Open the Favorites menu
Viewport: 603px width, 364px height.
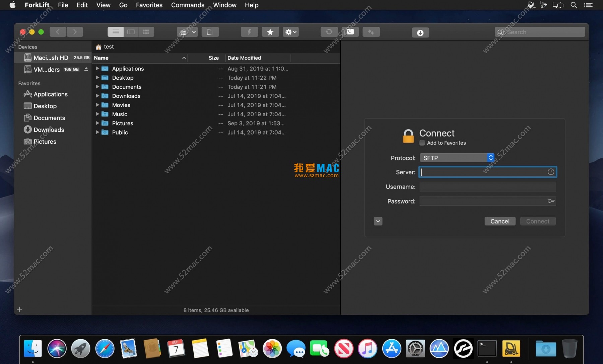click(149, 5)
